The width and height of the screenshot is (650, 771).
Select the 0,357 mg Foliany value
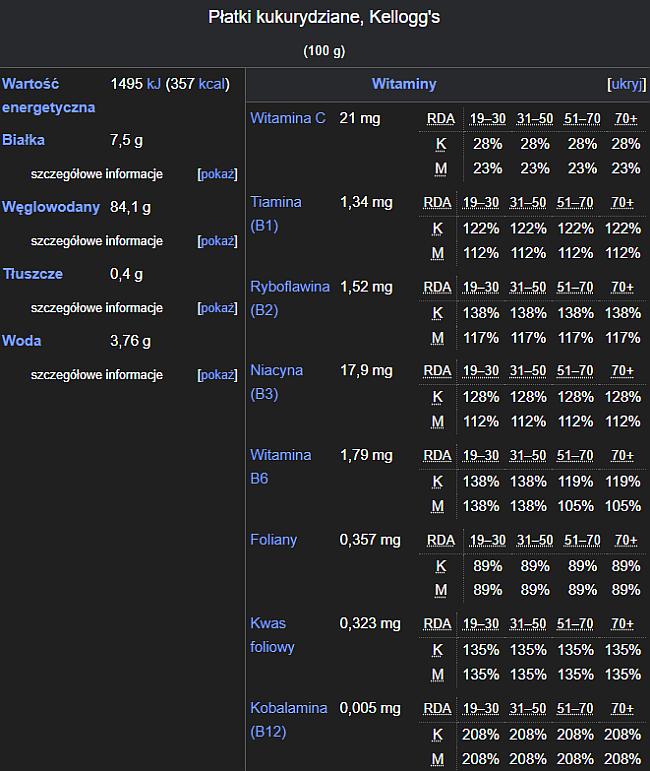tap(370, 540)
